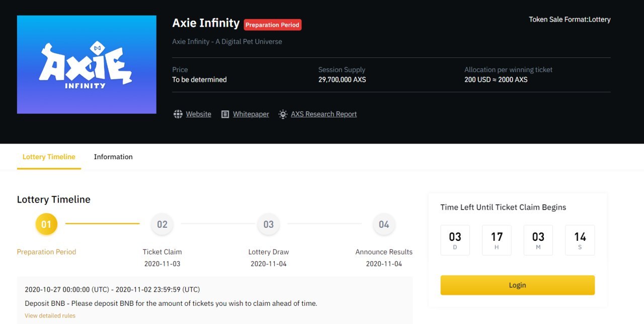Click the countdown days box showing 03
The image size is (644, 324).
(455, 240)
